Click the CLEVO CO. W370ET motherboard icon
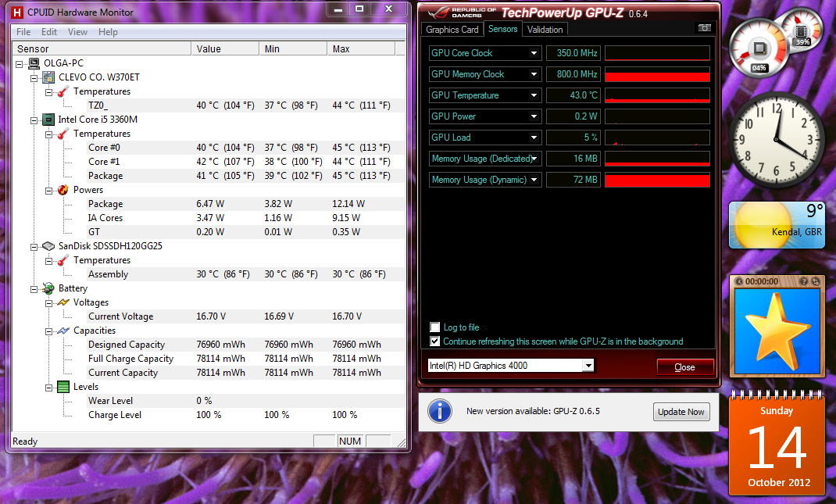The image size is (836, 504). 48,77
